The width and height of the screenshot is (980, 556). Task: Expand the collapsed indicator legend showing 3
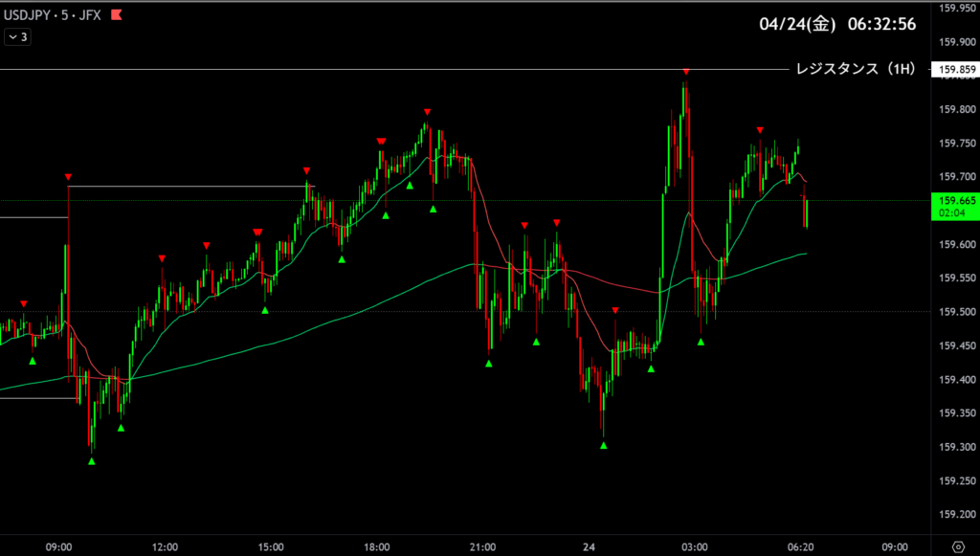tap(17, 37)
